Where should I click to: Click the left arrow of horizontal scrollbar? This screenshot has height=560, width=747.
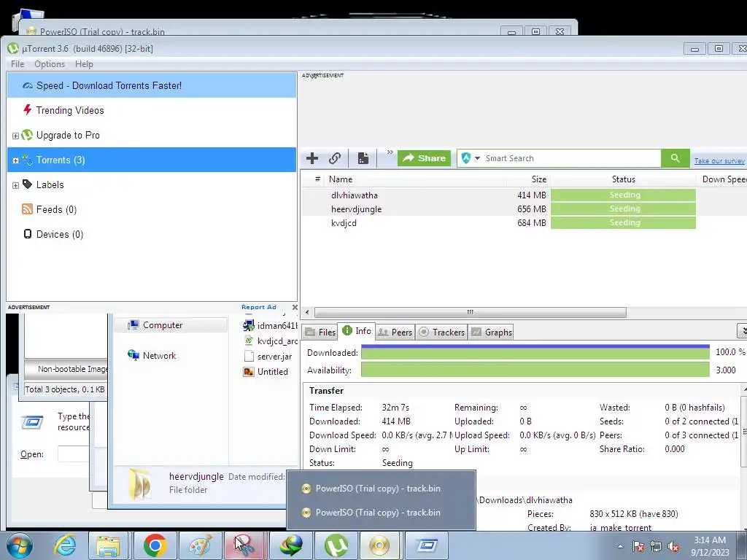coord(307,312)
